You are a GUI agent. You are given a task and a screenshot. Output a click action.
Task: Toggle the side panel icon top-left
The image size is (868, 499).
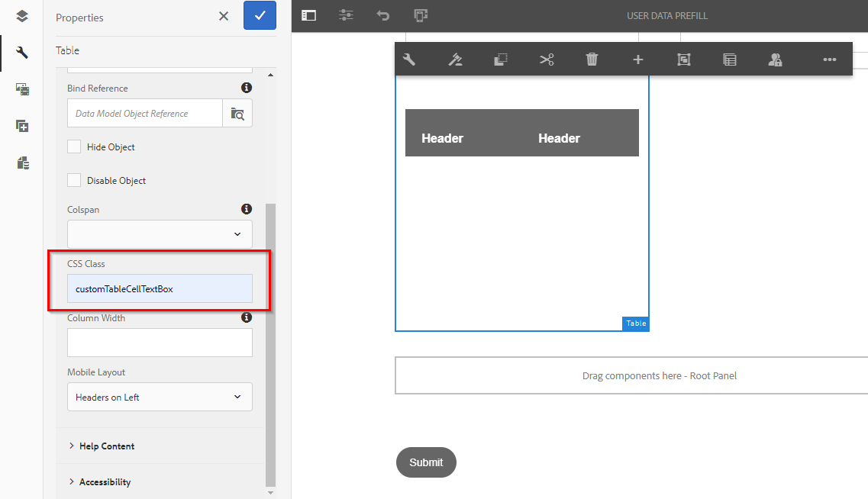[x=308, y=15]
